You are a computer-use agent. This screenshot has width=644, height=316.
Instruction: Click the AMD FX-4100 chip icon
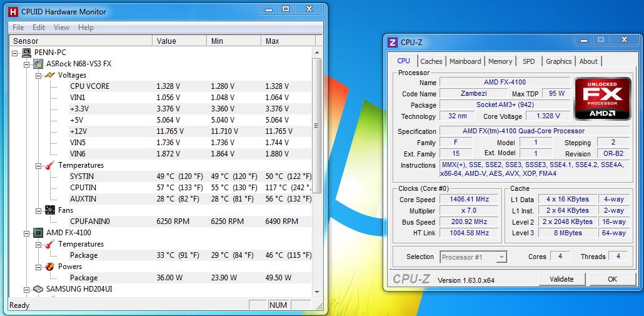(x=38, y=233)
